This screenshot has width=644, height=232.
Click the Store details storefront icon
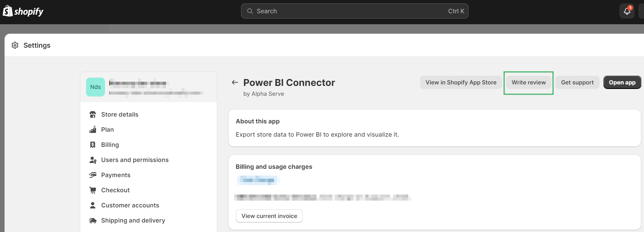click(x=93, y=114)
